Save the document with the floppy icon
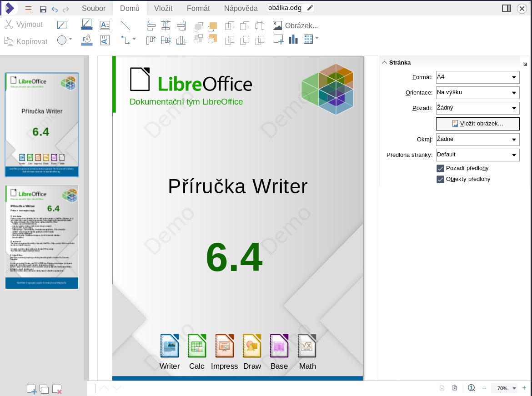This screenshot has height=396, width=532. click(43, 9)
